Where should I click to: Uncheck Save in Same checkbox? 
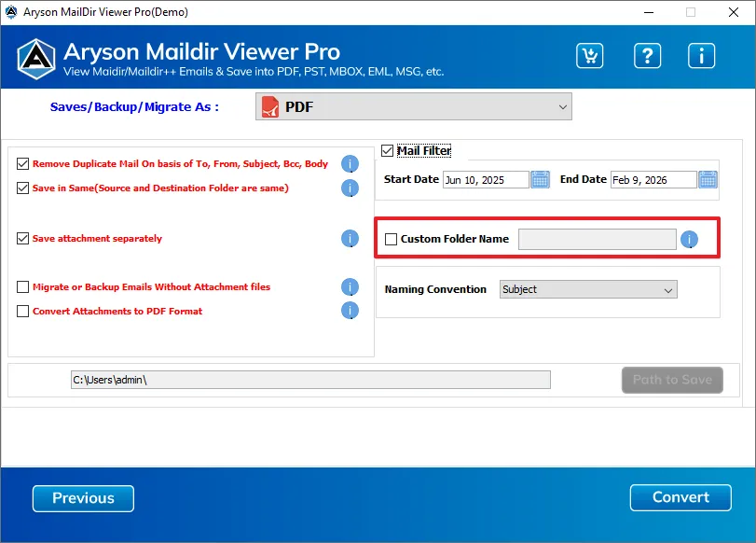coord(22,188)
